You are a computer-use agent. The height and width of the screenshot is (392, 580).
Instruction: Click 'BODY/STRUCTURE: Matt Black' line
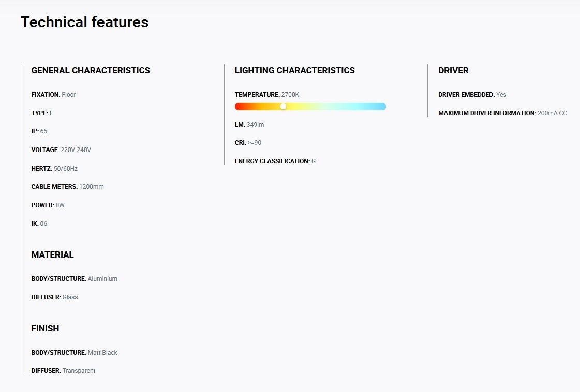point(75,352)
